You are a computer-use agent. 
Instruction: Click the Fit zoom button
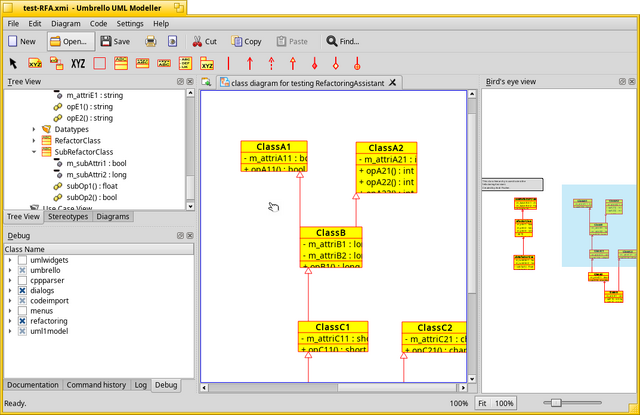[482, 403]
